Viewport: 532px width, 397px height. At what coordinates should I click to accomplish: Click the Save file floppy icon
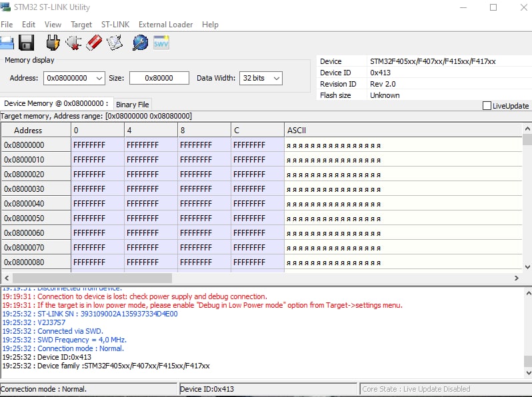26,43
